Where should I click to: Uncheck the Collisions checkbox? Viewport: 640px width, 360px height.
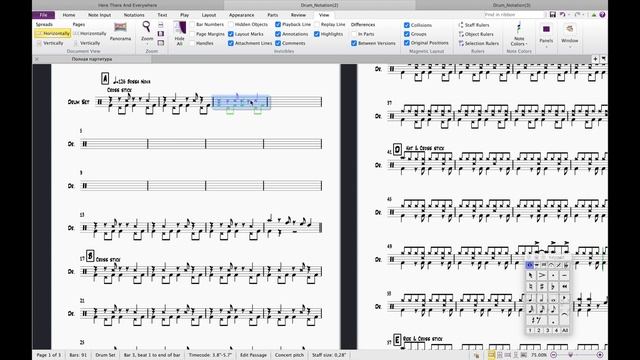point(407,25)
